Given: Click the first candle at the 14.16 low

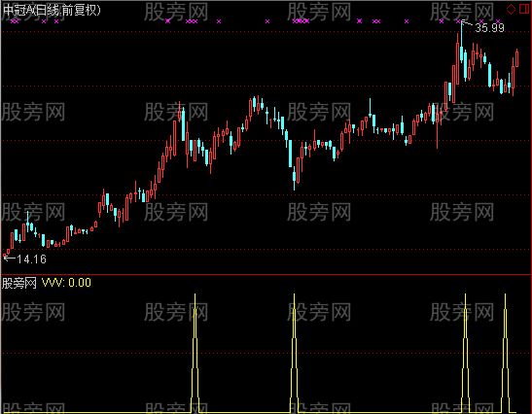Looking at the screenshot, I should click(x=5, y=255).
